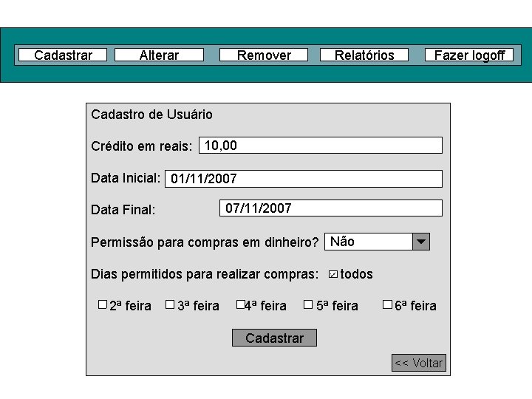
Task: Click Fazer logoff in the top bar
Action: 469,55
